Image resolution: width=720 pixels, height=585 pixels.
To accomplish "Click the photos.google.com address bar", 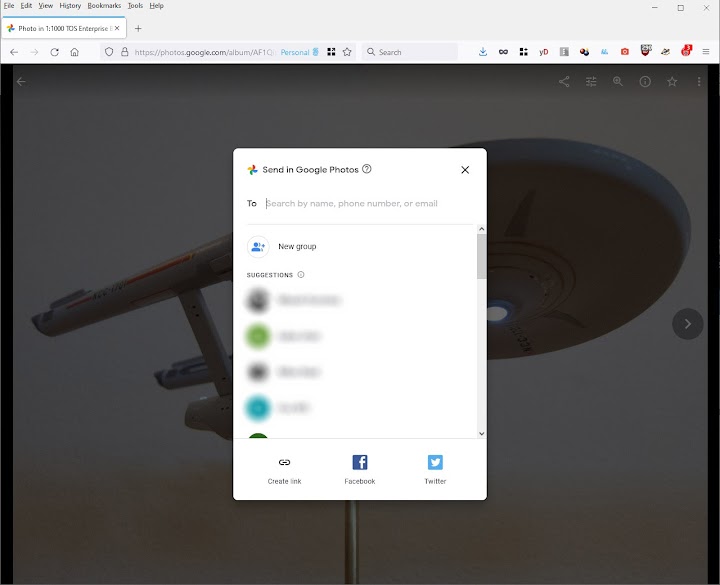I will pos(205,52).
